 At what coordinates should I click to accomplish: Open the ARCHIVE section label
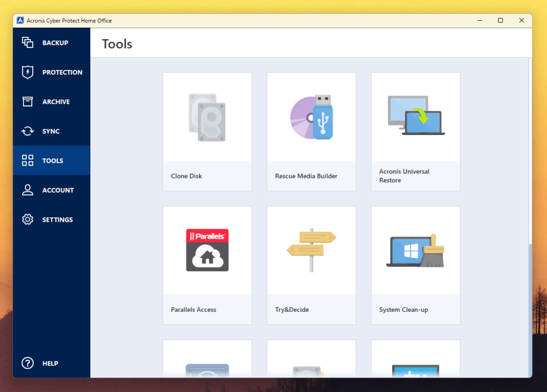(x=56, y=102)
